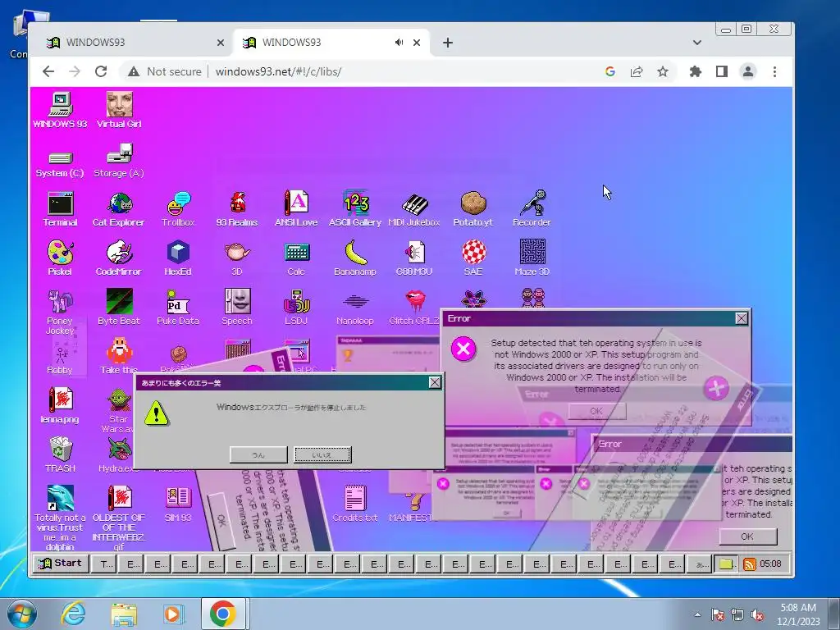
Task: Launch the Speech face icon
Action: [x=237, y=302]
